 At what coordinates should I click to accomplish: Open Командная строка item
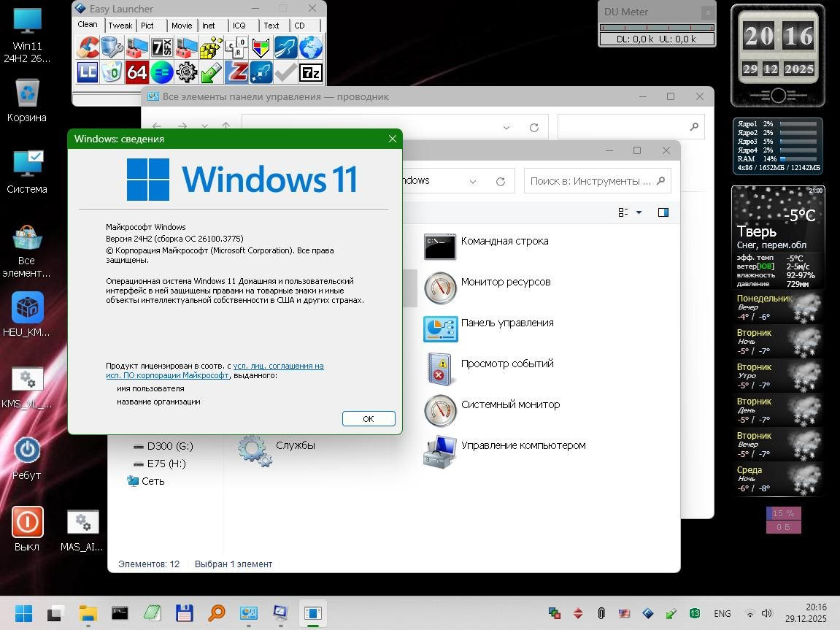pyautogui.click(x=486, y=246)
